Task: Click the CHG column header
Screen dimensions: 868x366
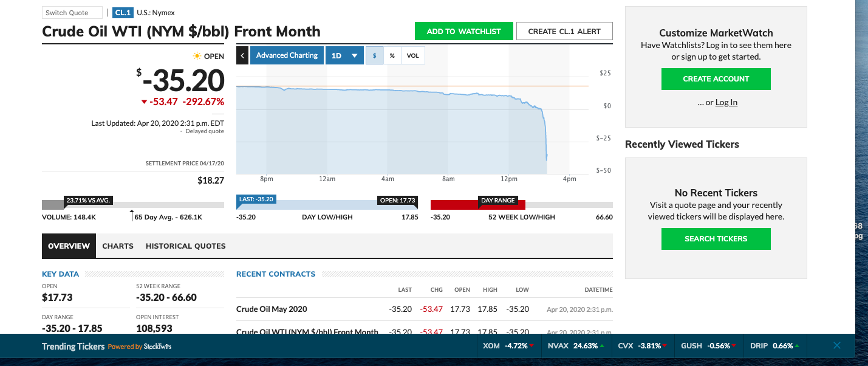Action: pyautogui.click(x=436, y=290)
